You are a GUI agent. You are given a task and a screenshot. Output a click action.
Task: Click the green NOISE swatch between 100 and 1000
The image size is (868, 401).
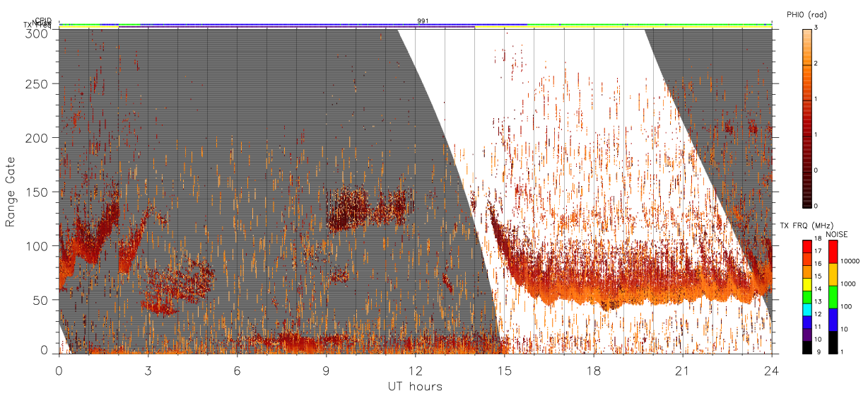click(x=833, y=296)
